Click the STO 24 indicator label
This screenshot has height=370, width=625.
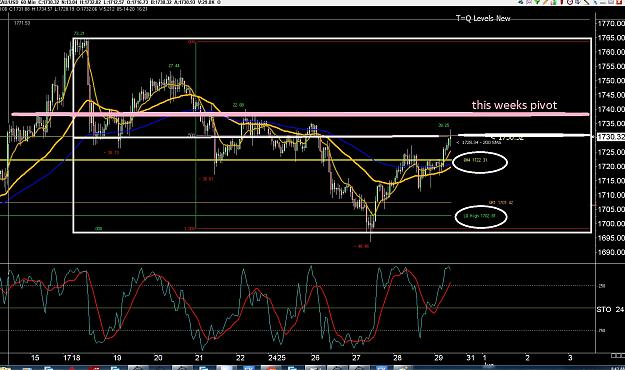point(610,309)
